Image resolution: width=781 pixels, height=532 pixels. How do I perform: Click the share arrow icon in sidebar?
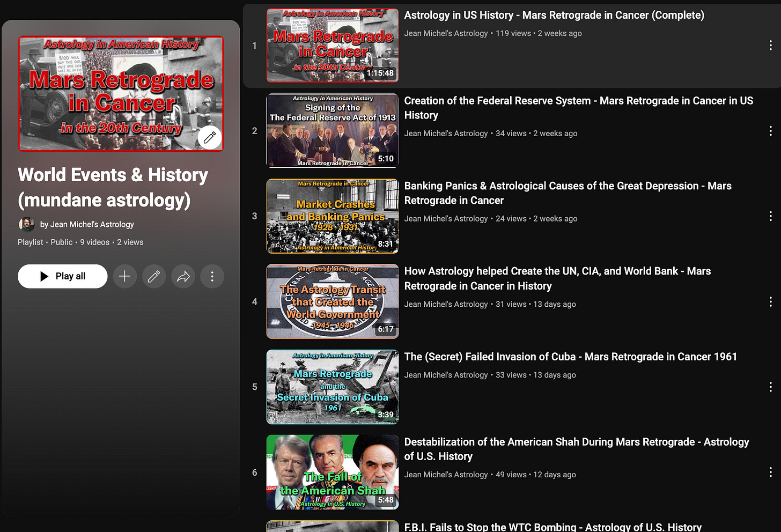coord(183,276)
